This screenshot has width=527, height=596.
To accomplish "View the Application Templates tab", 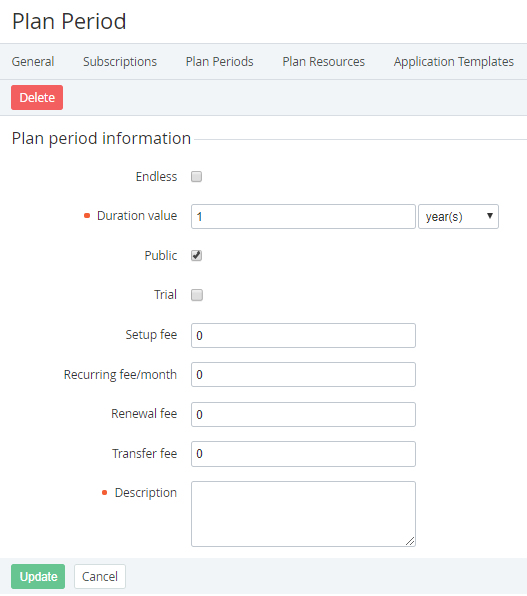I will point(454,62).
